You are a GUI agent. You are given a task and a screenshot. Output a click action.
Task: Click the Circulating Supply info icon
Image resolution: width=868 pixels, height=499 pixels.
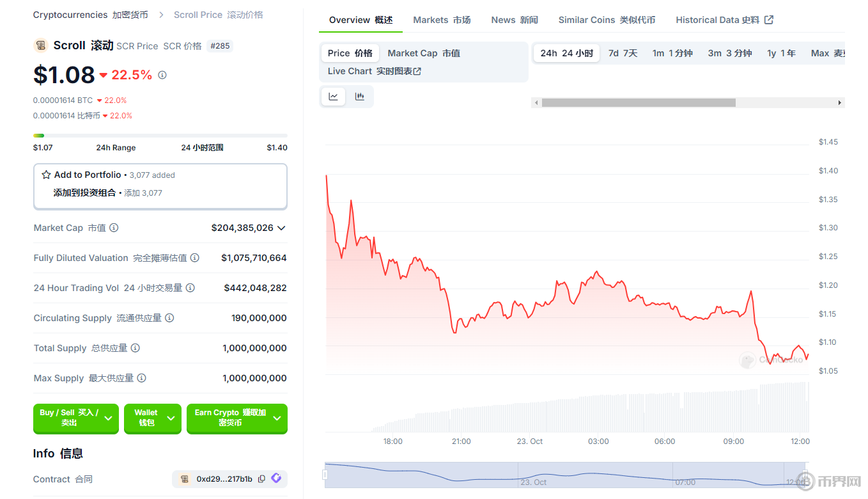click(x=169, y=318)
